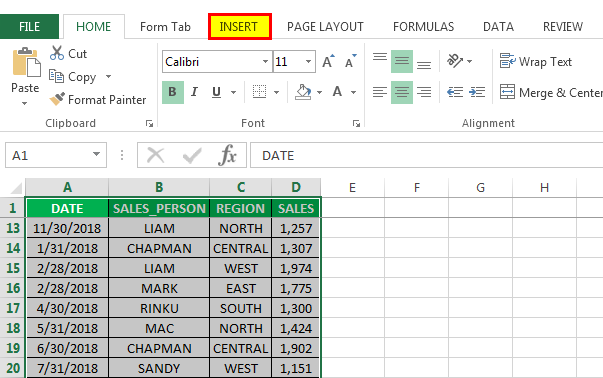Image resolution: width=603 pixels, height=378 pixels.
Task: Cancel formula entry with X
Action: [x=155, y=155]
